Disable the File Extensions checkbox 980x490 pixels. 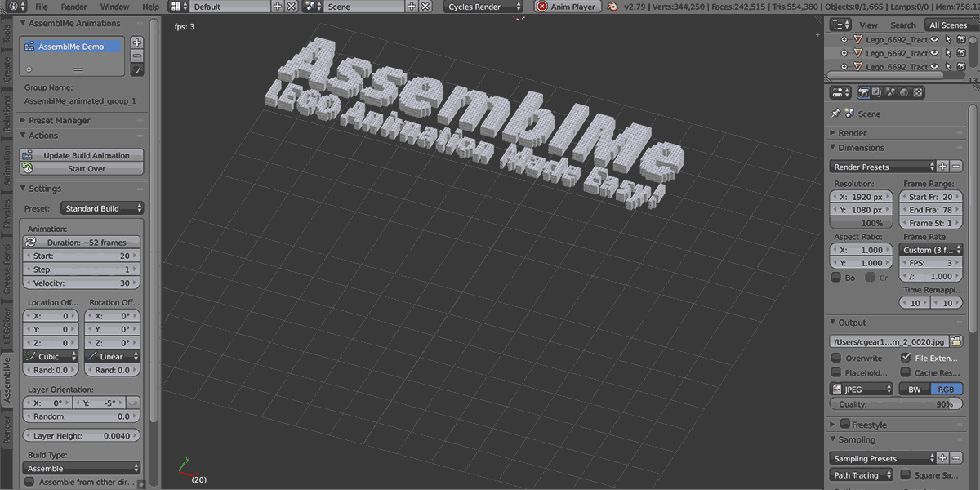(x=906, y=358)
